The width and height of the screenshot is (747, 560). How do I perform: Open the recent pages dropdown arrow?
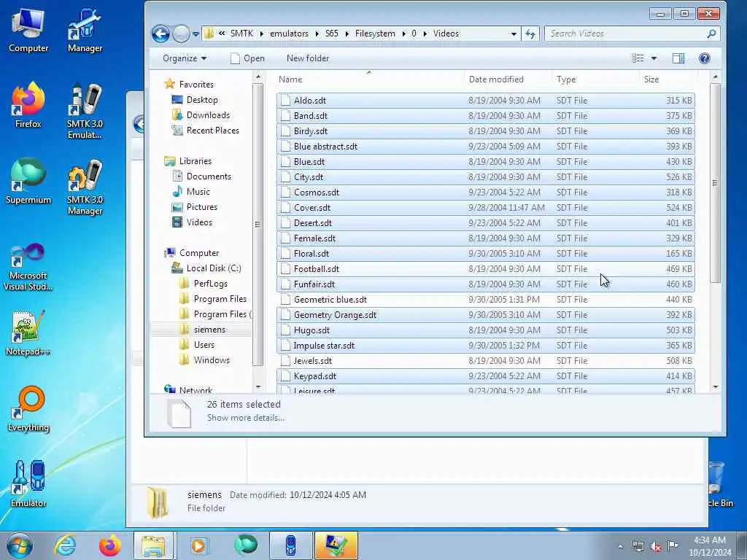point(196,34)
